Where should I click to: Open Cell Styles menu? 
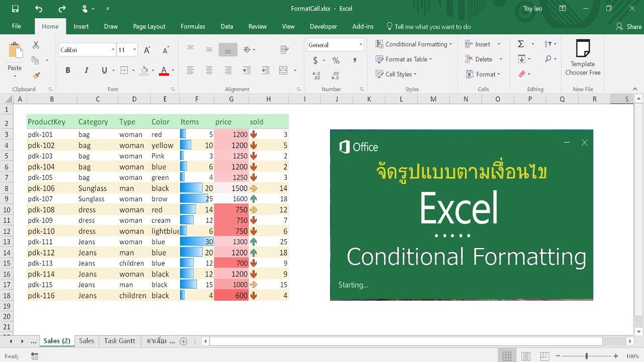tap(396, 74)
